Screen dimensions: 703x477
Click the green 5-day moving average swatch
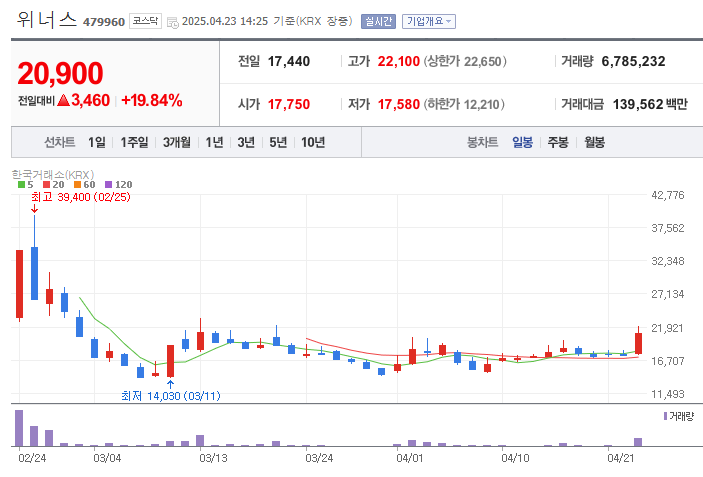22,184
